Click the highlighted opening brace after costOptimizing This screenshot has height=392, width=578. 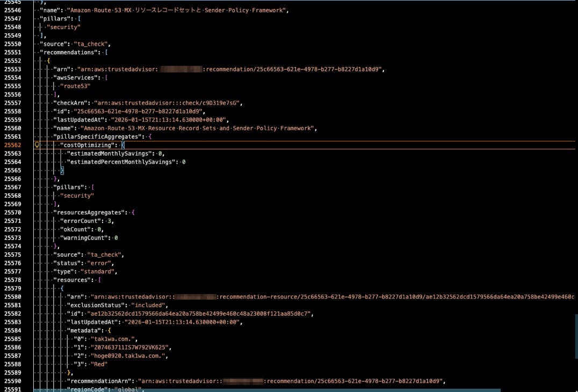tap(122, 145)
